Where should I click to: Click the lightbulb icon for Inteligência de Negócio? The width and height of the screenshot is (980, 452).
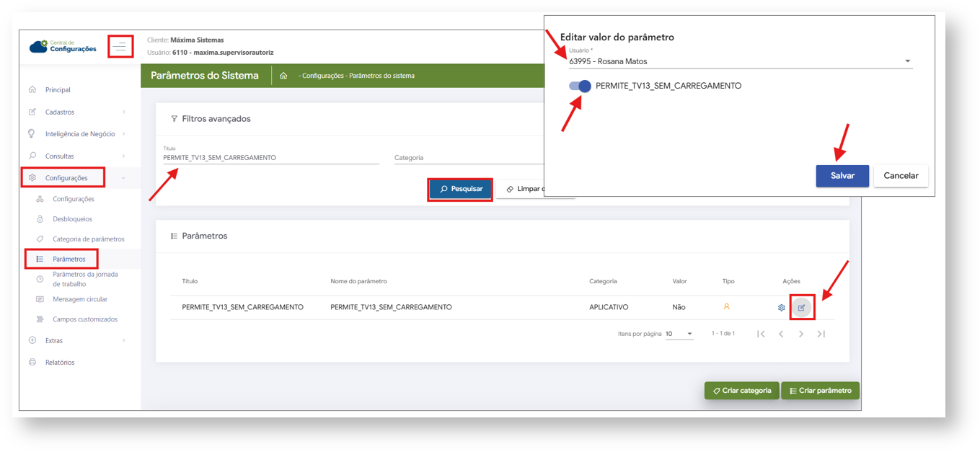point(32,134)
